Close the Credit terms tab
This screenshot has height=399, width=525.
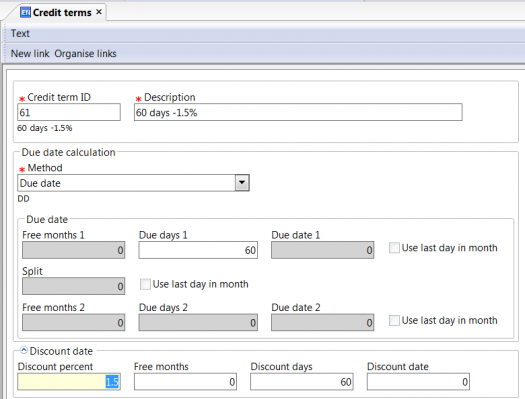click(x=99, y=12)
